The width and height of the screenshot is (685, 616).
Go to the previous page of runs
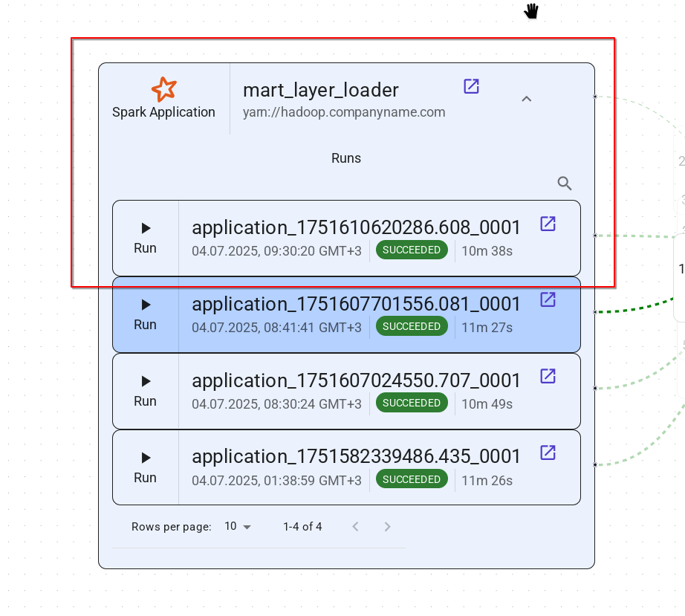(x=355, y=527)
